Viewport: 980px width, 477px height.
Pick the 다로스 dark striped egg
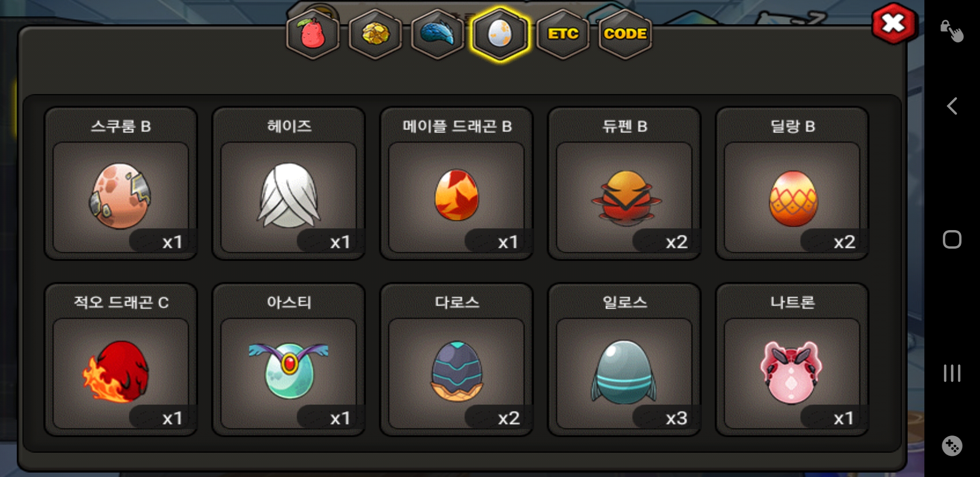pos(456,360)
